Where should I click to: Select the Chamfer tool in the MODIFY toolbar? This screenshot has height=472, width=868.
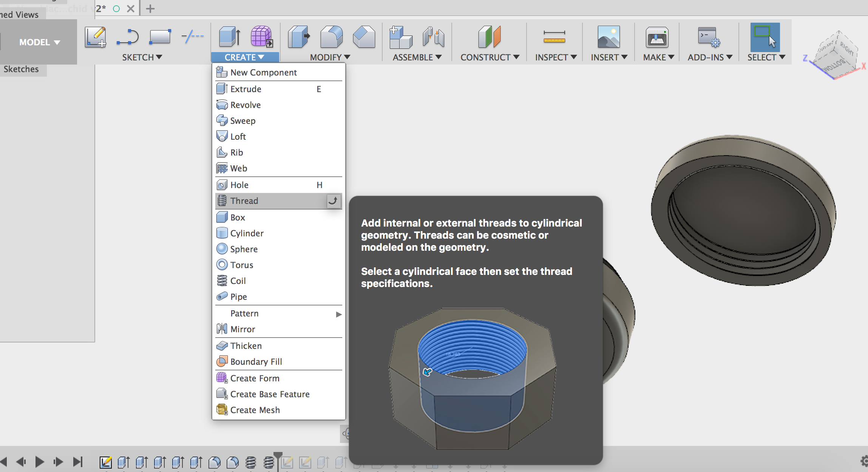click(x=364, y=37)
